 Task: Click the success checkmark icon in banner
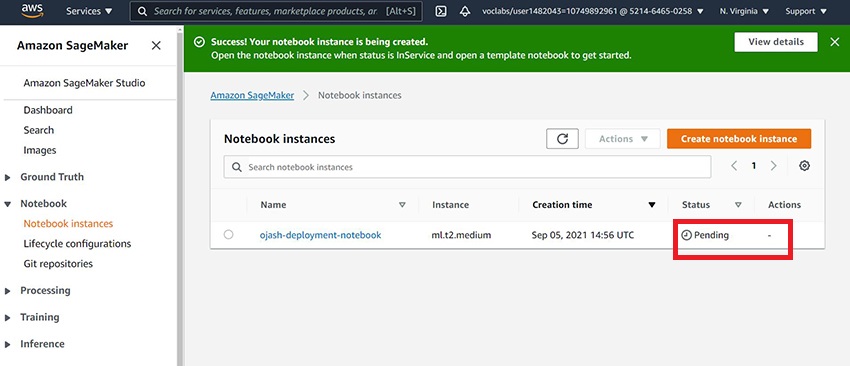pyautogui.click(x=199, y=42)
